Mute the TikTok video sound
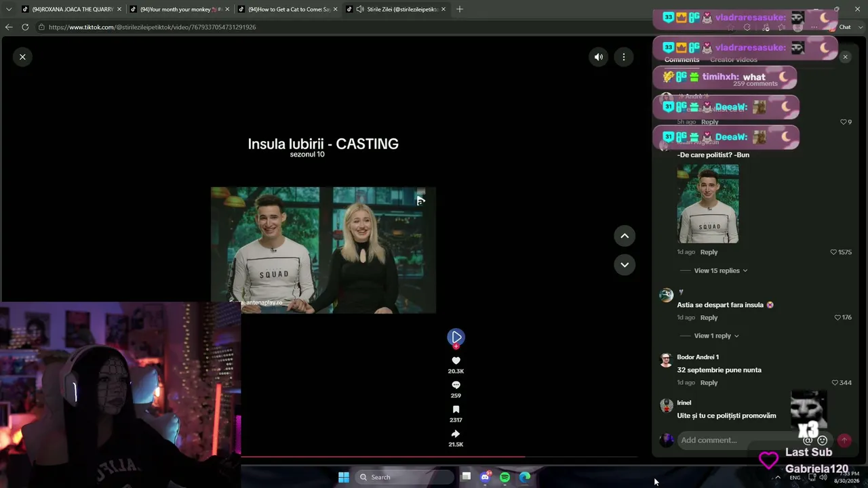The height and width of the screenshot is (488, 868). pos(598,57)
